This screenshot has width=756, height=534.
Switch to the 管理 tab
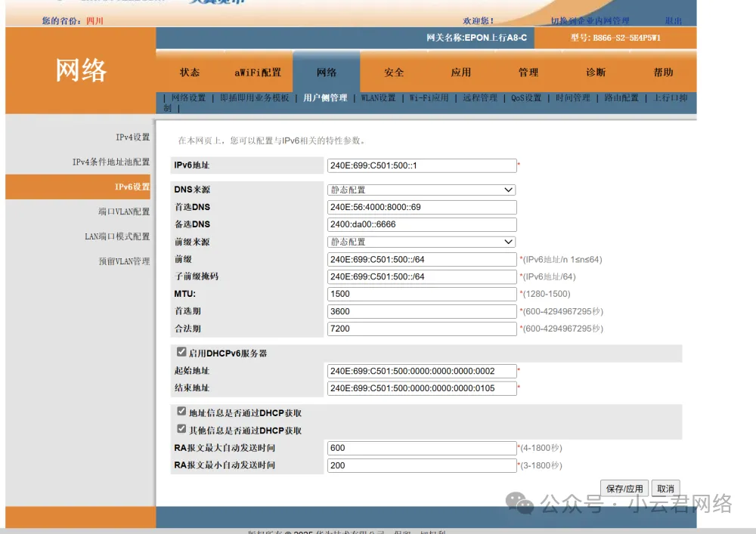coord(528,73)
